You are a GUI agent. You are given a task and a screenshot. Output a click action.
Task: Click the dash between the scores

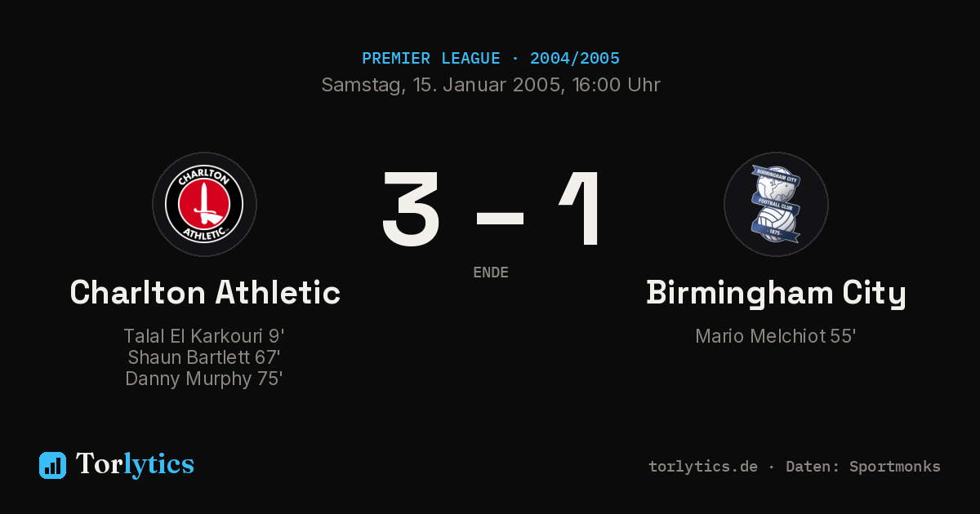click(500, 218)
